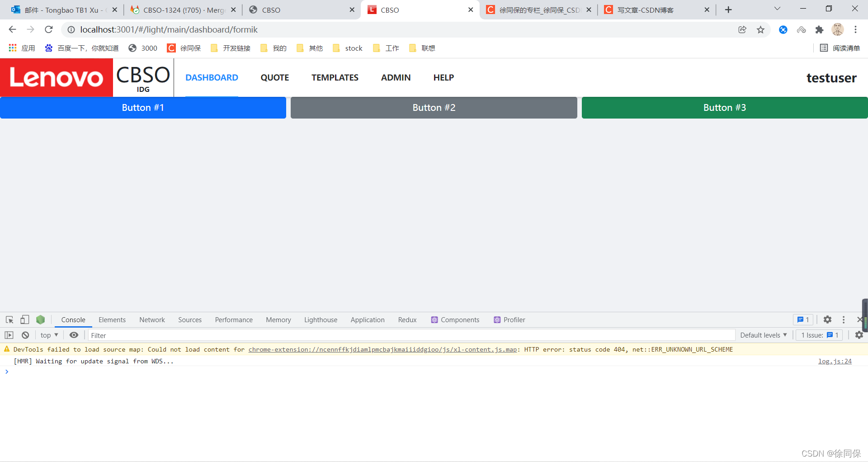Click the browser extensions puzzle icon
Image resolution: width=868 pixels, height=462 pixels.
(x=820, y=29)
